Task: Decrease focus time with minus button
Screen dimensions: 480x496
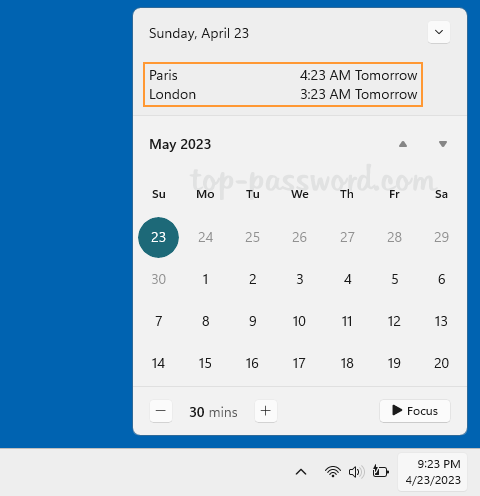Action: pos(161,411)
